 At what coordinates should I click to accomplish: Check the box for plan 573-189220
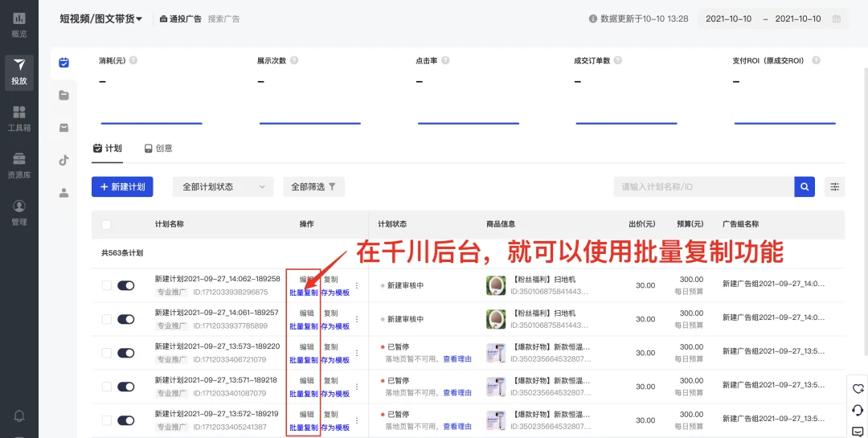pos(106,354)
